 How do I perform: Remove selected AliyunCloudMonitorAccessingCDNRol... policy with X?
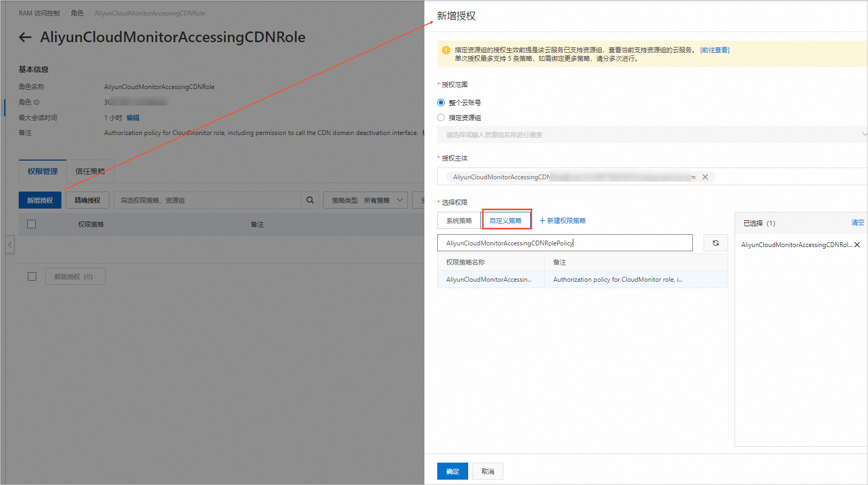point(857,245)
